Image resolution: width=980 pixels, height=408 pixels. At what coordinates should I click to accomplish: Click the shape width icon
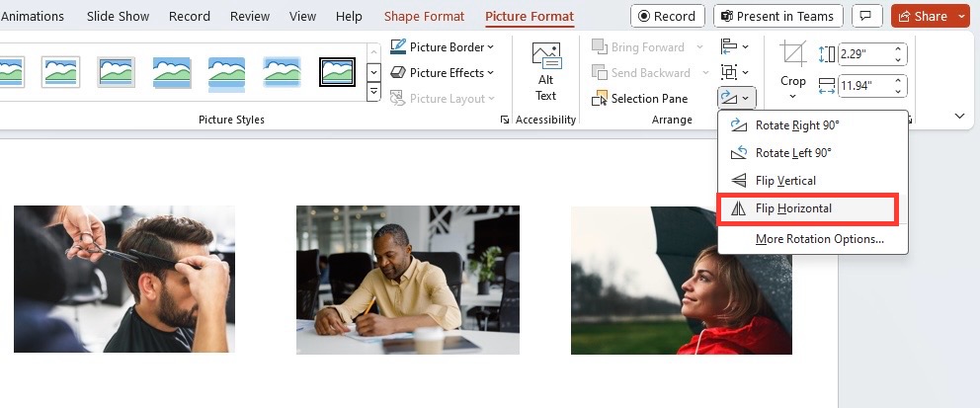point(826,86)
